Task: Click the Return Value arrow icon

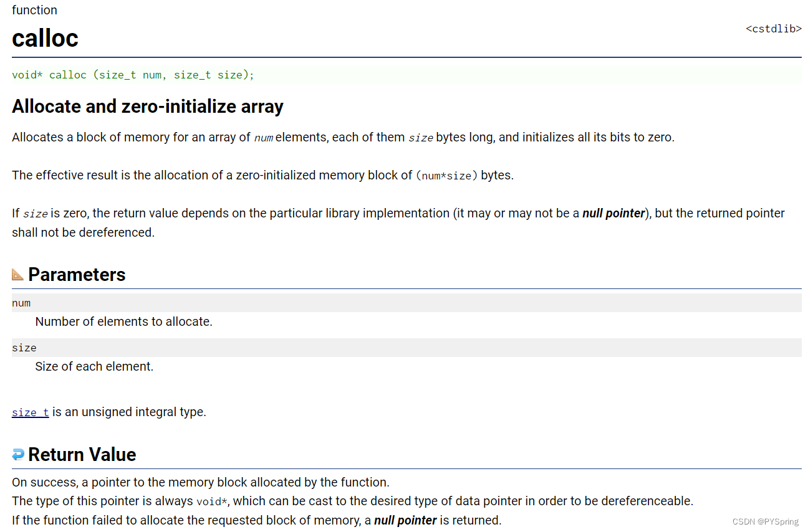Action: [18, 454]
